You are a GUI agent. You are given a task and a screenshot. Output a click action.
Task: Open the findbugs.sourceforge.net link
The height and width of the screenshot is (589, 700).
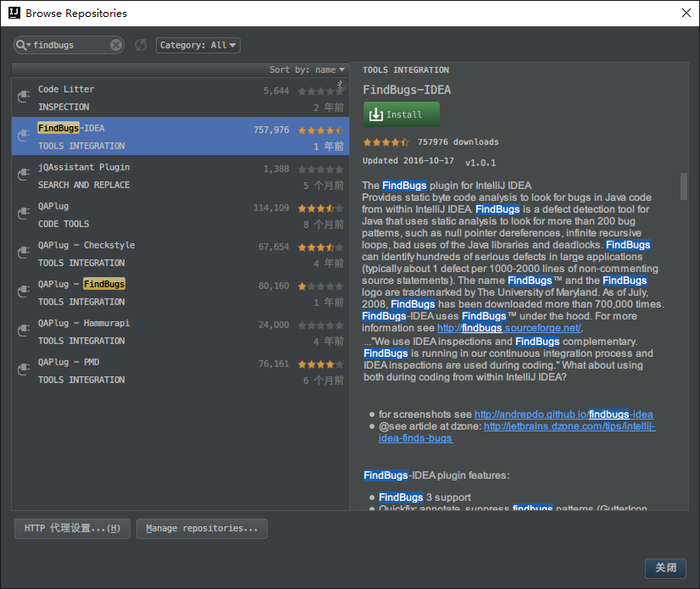tap(509, 328)
